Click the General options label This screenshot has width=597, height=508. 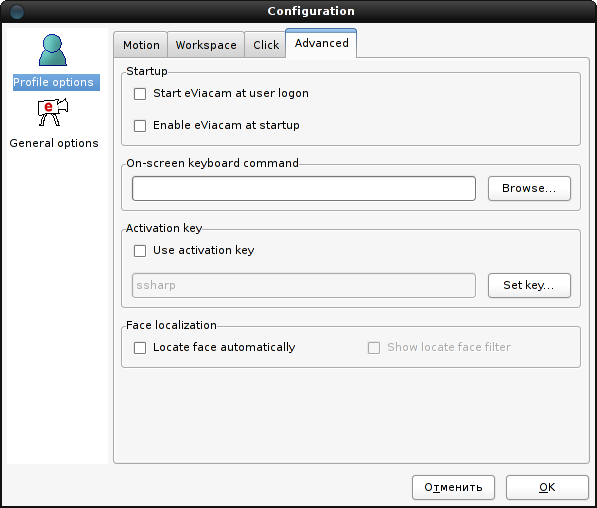coord(54,143)
